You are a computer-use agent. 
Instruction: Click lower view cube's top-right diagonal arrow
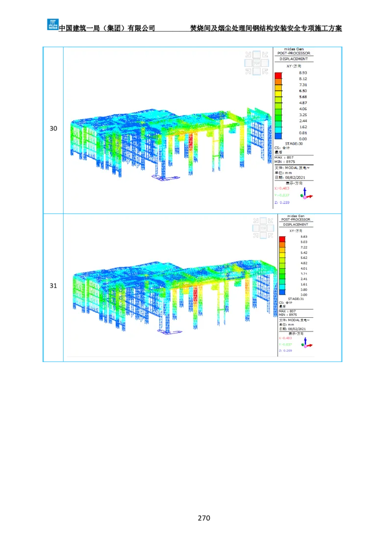[271, 221]
